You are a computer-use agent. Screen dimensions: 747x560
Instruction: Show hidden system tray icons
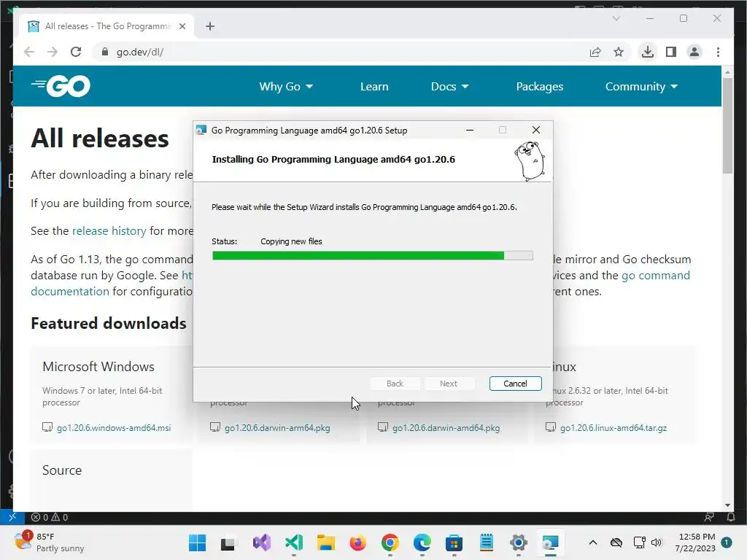[592, 542]
